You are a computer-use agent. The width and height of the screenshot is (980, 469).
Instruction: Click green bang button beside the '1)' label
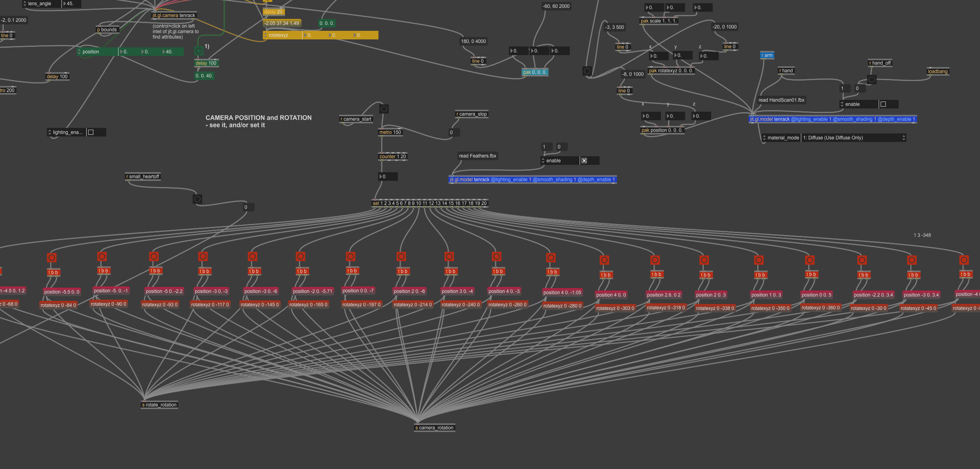[199, 51]
